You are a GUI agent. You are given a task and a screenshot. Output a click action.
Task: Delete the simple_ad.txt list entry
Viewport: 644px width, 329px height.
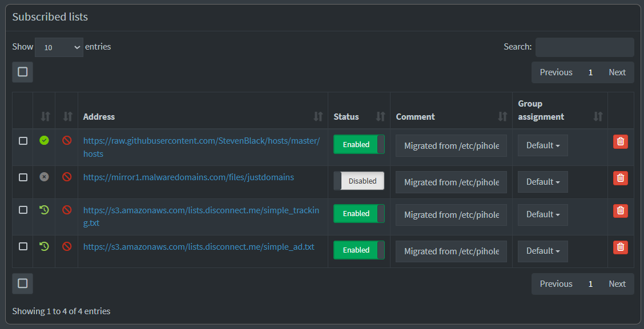[620, 247]
